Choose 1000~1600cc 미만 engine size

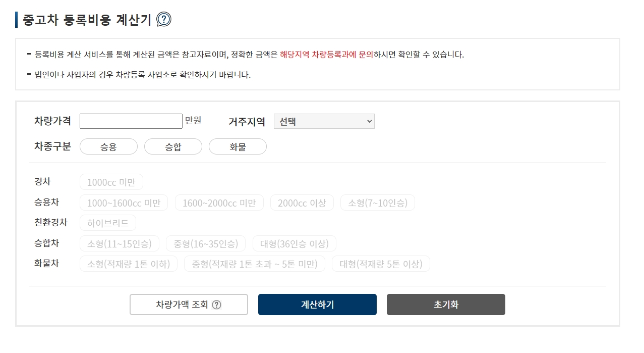pyautogui.click(x=124, y=203)
